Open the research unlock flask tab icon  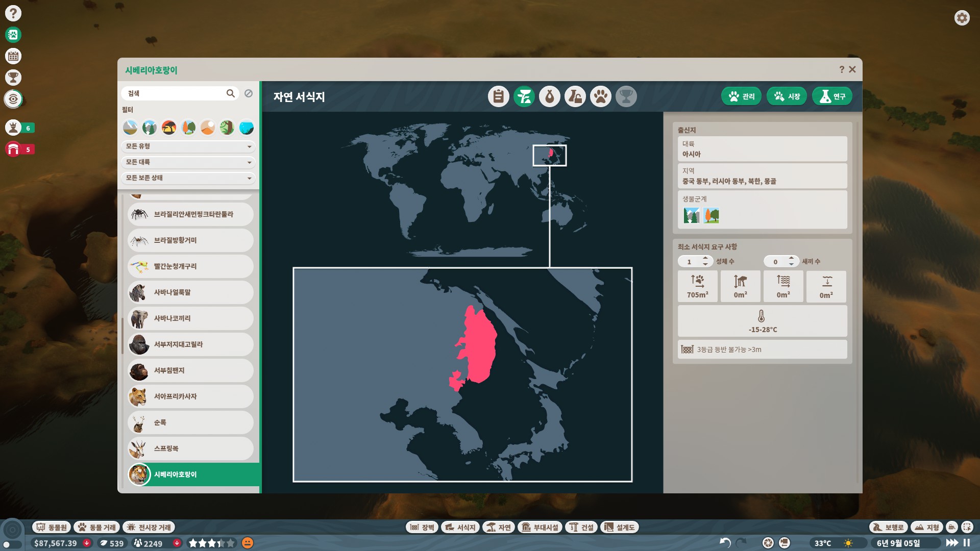[575, 96]
